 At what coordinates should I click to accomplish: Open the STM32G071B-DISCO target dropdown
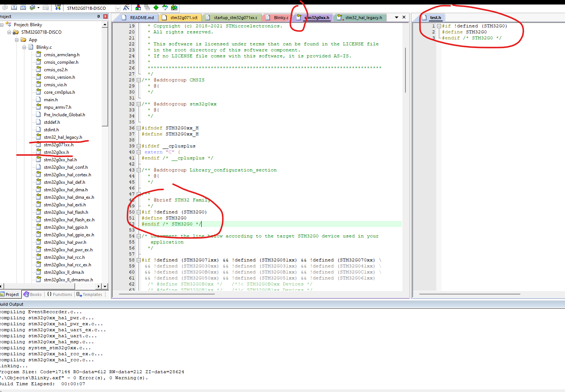click(118, 8)
